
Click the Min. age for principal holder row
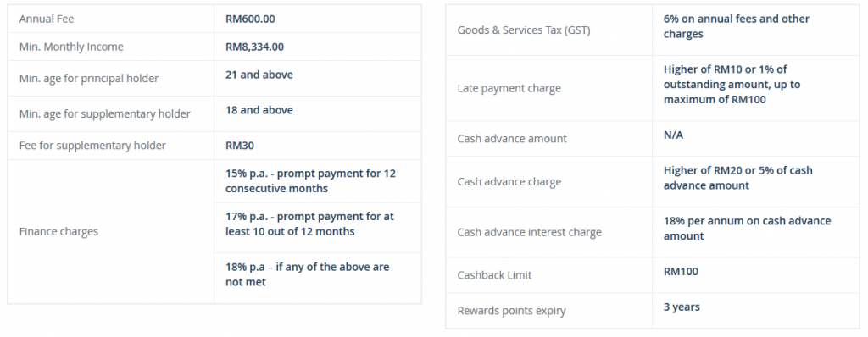click(214, 79)
